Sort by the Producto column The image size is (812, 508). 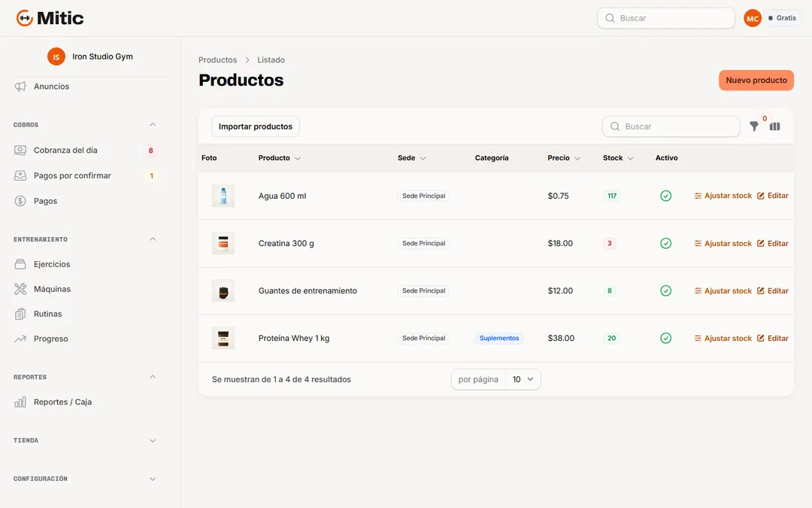279,158
